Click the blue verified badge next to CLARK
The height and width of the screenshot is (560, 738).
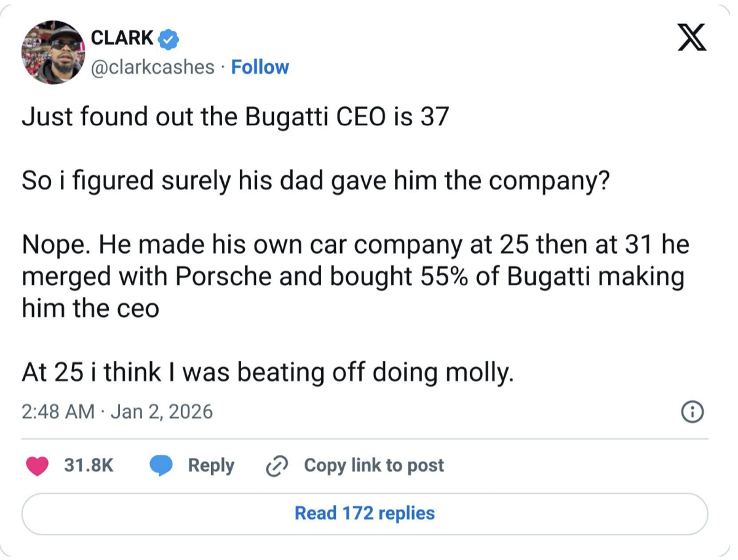point(169,39)
